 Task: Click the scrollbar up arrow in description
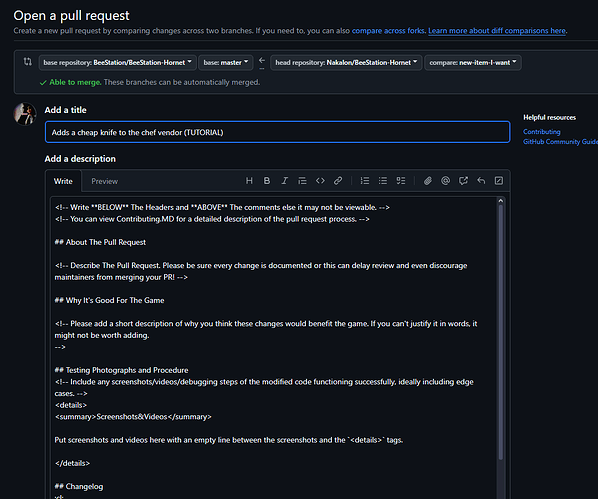(501, 201)
